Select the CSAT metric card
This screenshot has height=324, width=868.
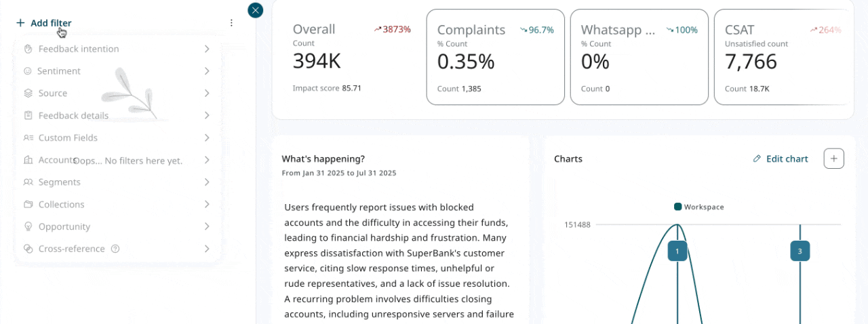click(x=783, y=58)
